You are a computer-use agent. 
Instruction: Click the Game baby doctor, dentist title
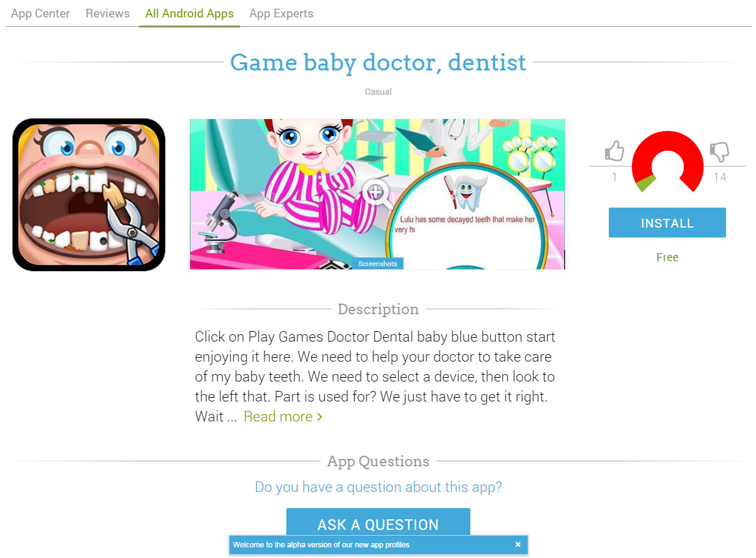378,62
